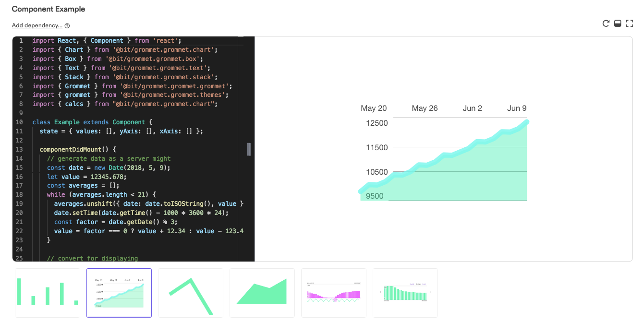
Task: Click the '10500' y-axis label
Action: (x=377, y=172)
